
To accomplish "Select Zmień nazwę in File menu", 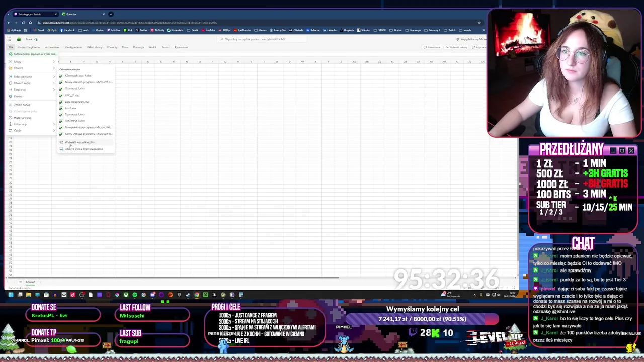I will point(31,105).
